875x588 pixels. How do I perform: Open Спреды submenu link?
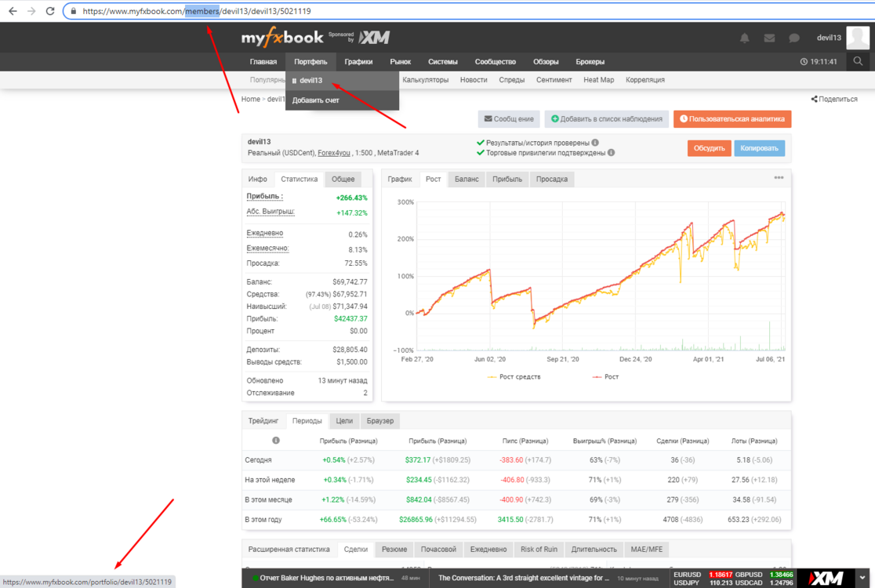[511, 80]
